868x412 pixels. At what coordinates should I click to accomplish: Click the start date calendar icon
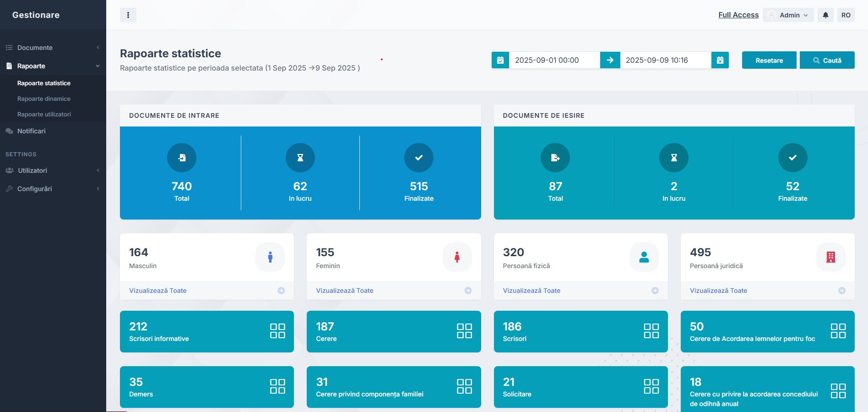[x=500, y=60]
